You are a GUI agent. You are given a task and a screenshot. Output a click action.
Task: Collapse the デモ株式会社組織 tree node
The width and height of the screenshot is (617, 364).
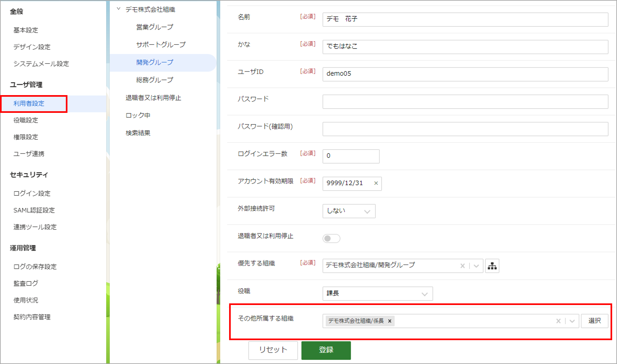[118, 9]
